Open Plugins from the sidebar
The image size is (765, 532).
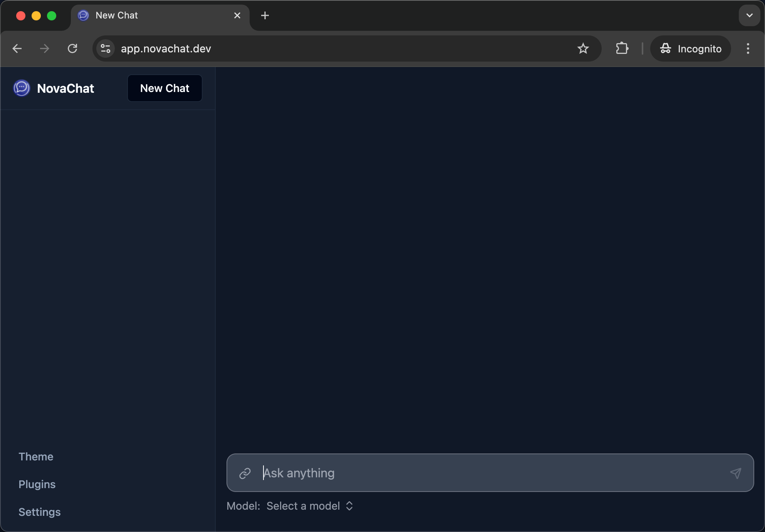[x=37, y=484]
